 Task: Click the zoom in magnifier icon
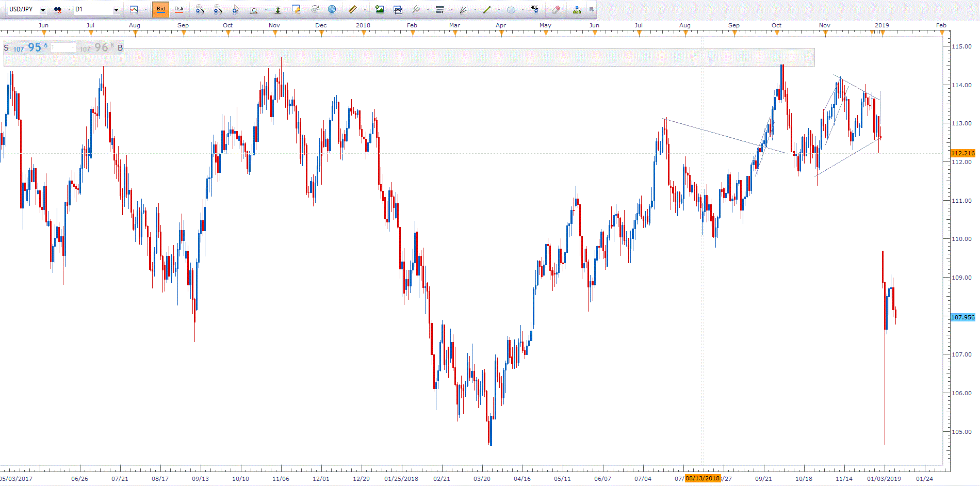point(200,9)
